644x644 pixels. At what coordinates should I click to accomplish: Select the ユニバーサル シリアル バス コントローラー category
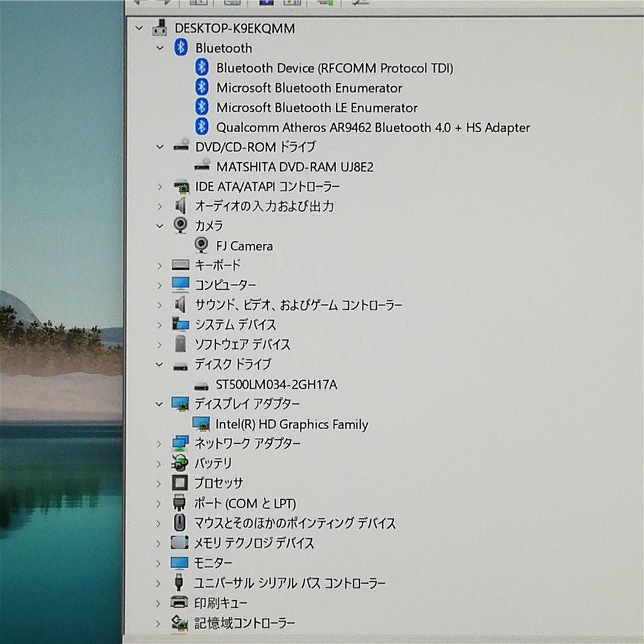point(290,583)
